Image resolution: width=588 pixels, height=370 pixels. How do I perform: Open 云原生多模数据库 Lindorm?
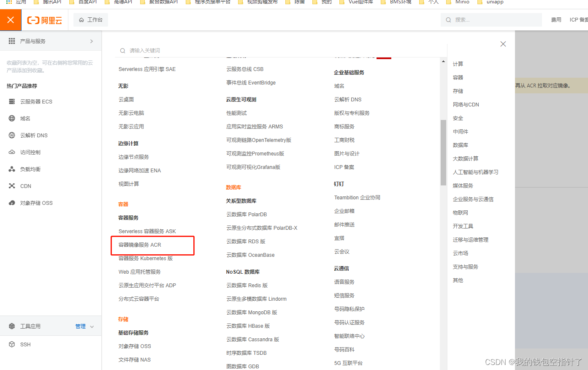256,299
